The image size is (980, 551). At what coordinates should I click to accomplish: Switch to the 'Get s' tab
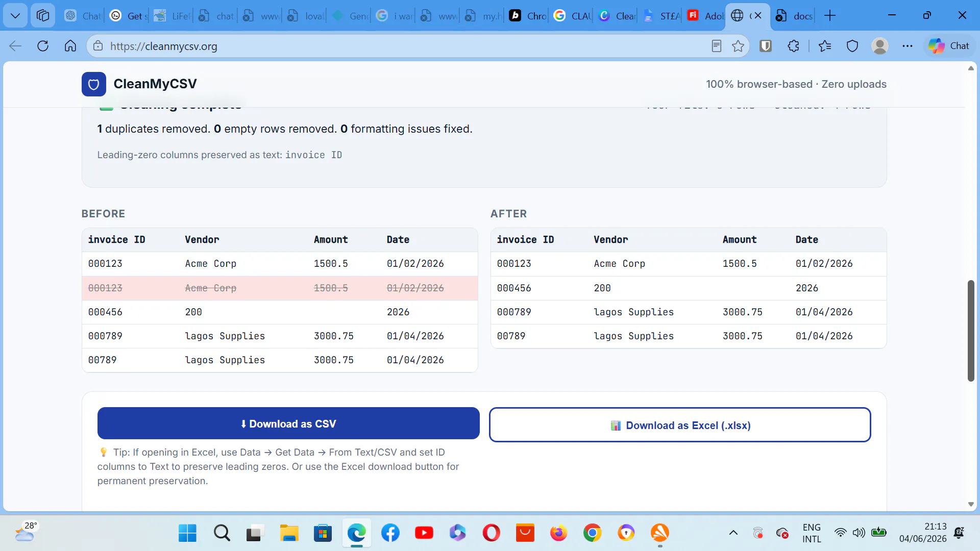pos(129,16)
